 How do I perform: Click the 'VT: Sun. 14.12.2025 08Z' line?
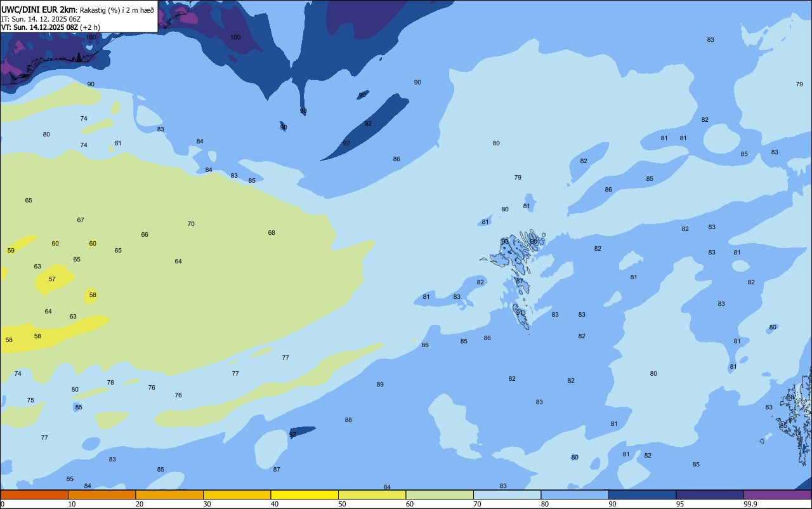[x=40, y=27]
